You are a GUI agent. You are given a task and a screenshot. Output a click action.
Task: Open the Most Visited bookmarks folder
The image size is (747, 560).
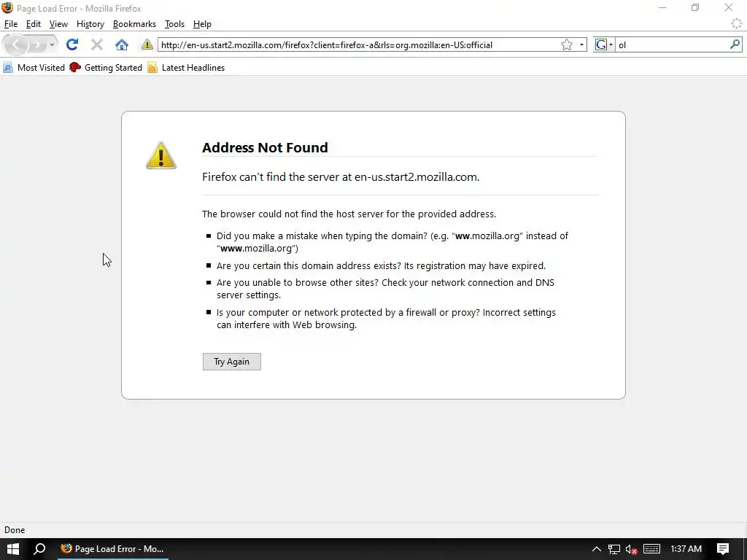34,68
